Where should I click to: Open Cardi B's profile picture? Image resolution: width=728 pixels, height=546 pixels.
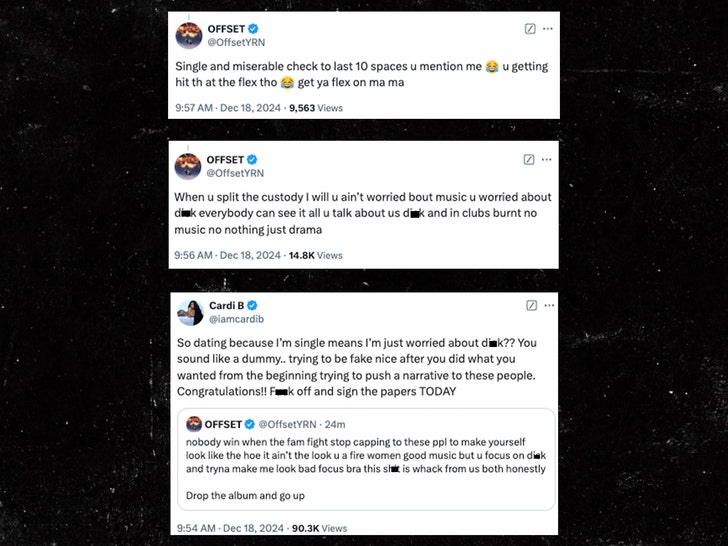[188, 311]
